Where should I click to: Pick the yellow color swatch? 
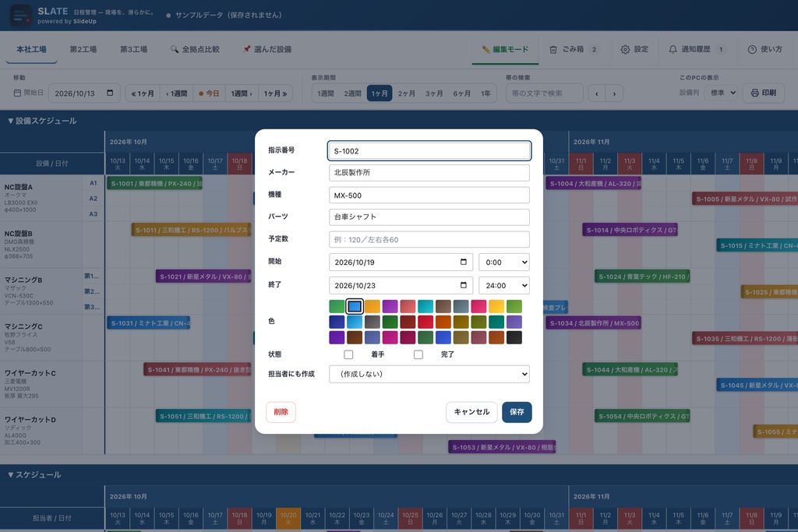496,306
